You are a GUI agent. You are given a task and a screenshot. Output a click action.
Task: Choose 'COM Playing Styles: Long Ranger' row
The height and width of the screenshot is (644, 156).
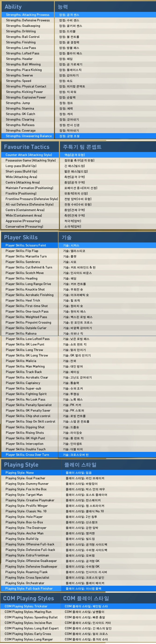coord(29,639)
